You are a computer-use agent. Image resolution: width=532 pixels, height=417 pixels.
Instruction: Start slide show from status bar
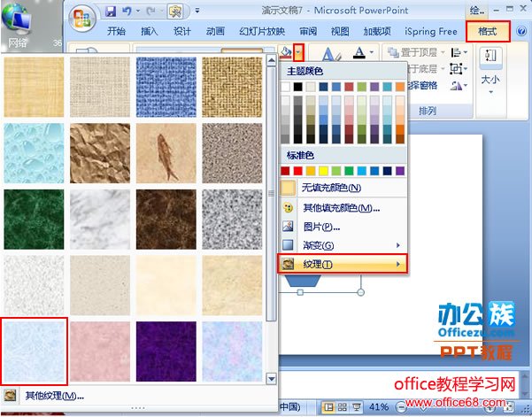(x=356, y=406)
